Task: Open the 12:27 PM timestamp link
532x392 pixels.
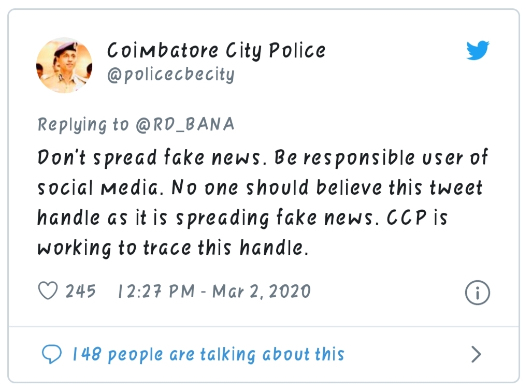Action: click(156, 292)
